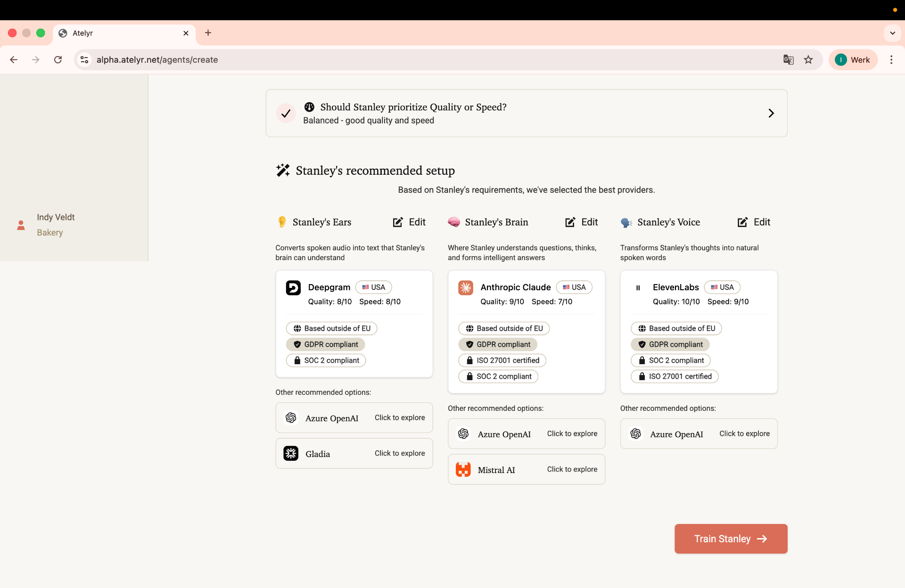Viewport: 905px width, 588px height.
Task: Open the Chrome three-dot menu
Action: pos(891,60)
